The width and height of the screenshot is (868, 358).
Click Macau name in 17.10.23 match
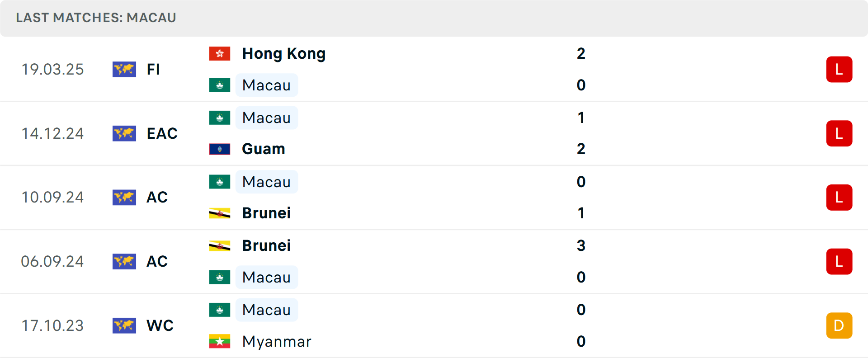pos(266,310)
